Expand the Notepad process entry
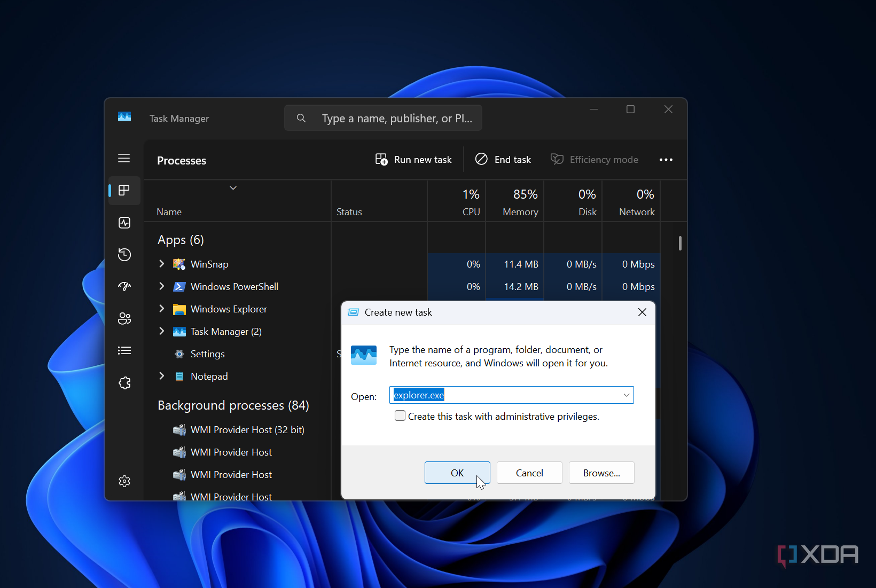876x588 pixels. pos(162,376)
